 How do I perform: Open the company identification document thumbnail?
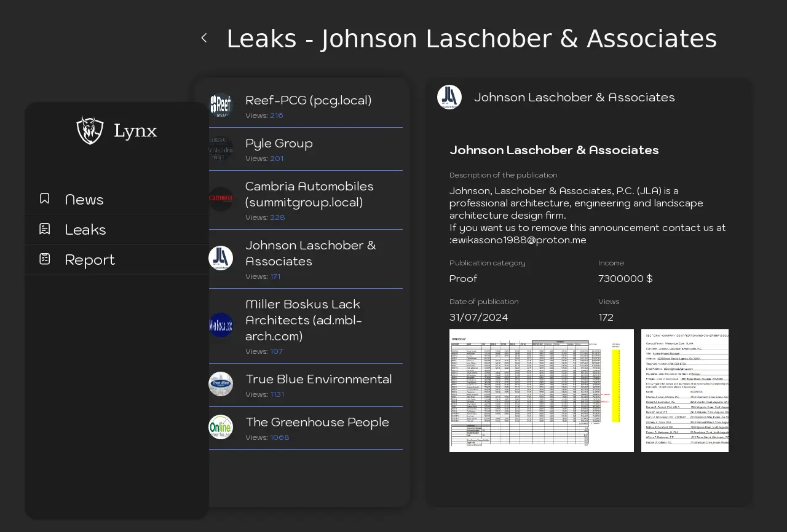684,391
